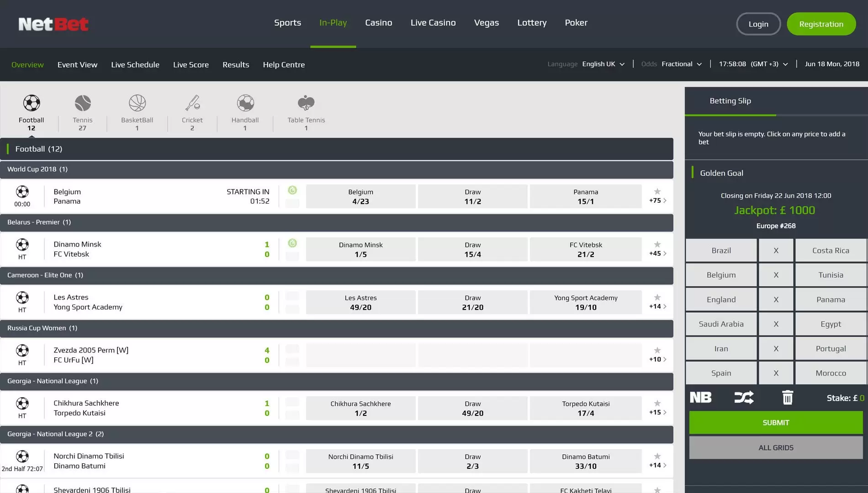Select the Handball sport icon
868x493 pixels.
(245, 103)
